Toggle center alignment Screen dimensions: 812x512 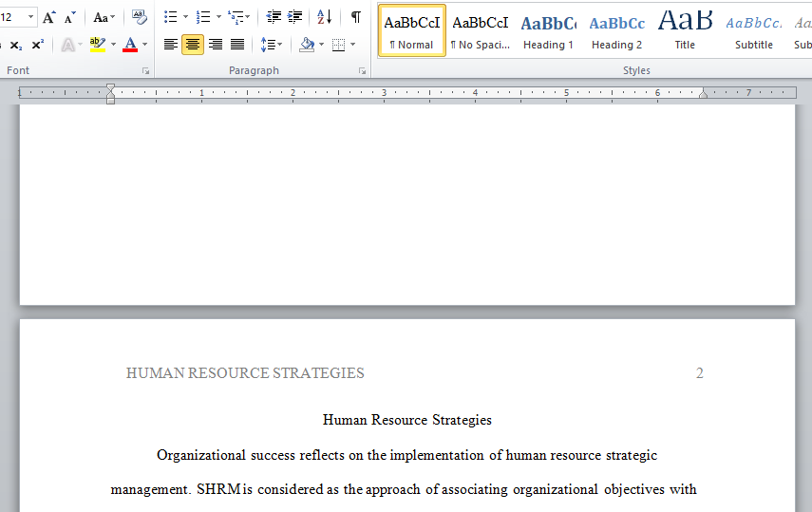tap(193, 45)
